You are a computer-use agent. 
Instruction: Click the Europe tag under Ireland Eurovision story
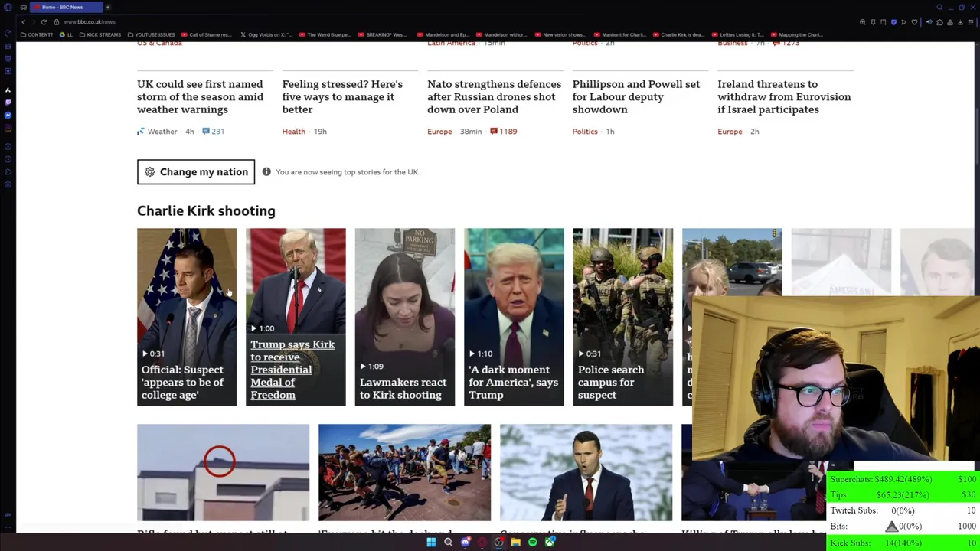pyautogui.click(x=730, y=132)
